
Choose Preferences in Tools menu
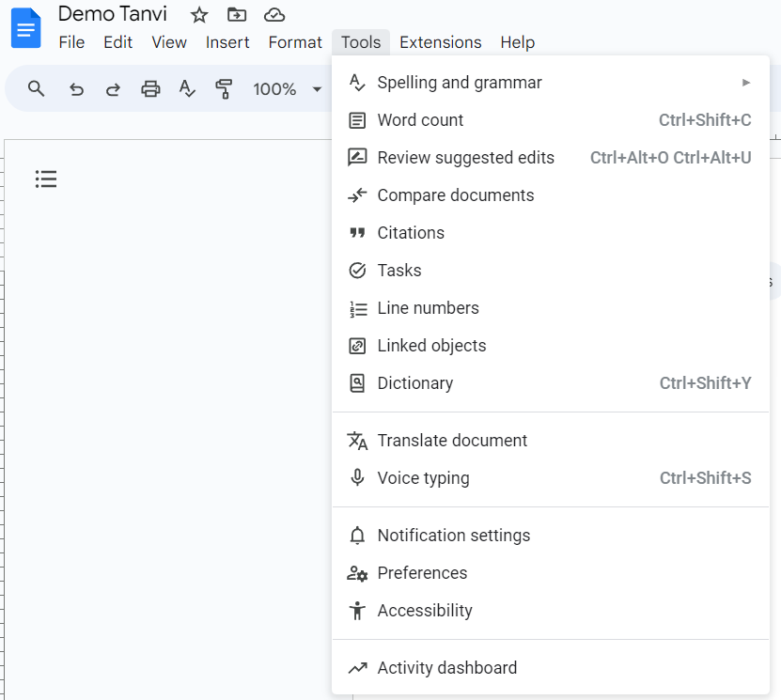551,573
